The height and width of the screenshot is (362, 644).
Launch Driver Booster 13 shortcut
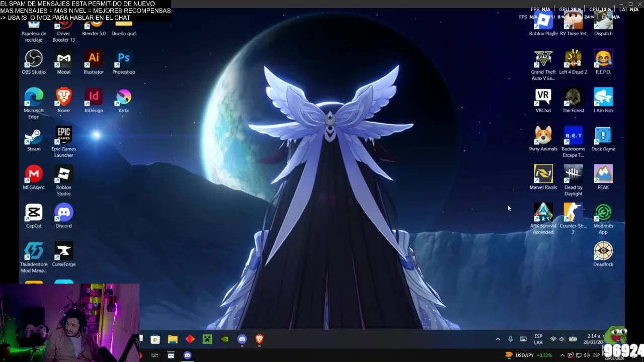pos(63,31)
